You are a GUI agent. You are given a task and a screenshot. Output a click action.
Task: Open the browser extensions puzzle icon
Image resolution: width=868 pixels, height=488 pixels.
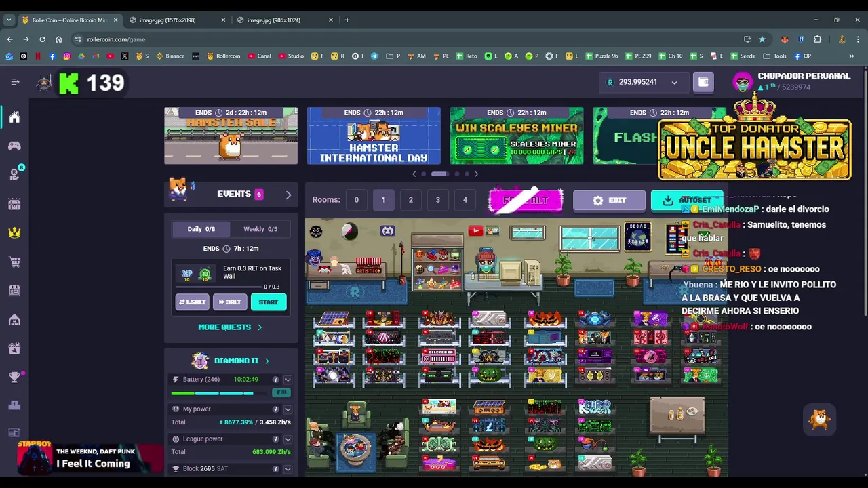coord(817,39)
